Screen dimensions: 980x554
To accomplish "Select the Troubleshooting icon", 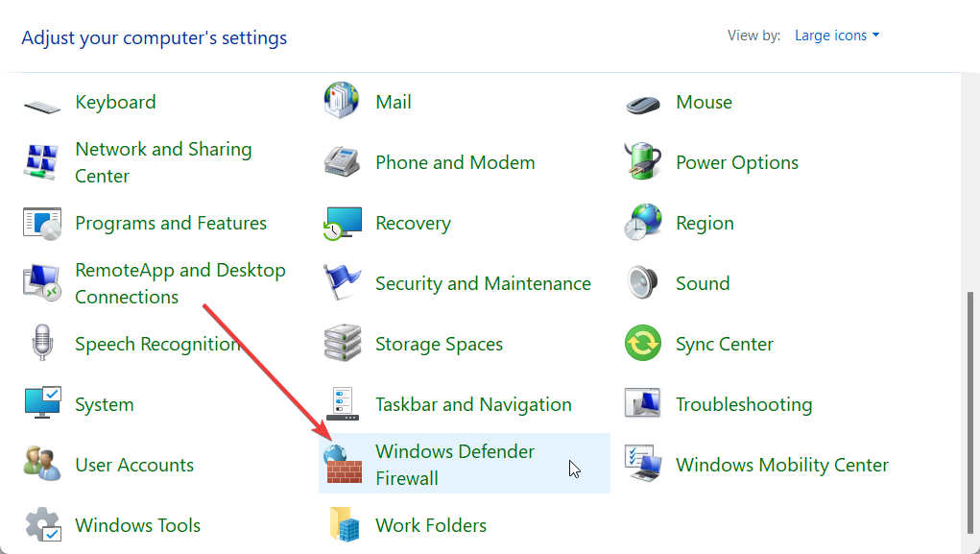I will pos(744,404).
